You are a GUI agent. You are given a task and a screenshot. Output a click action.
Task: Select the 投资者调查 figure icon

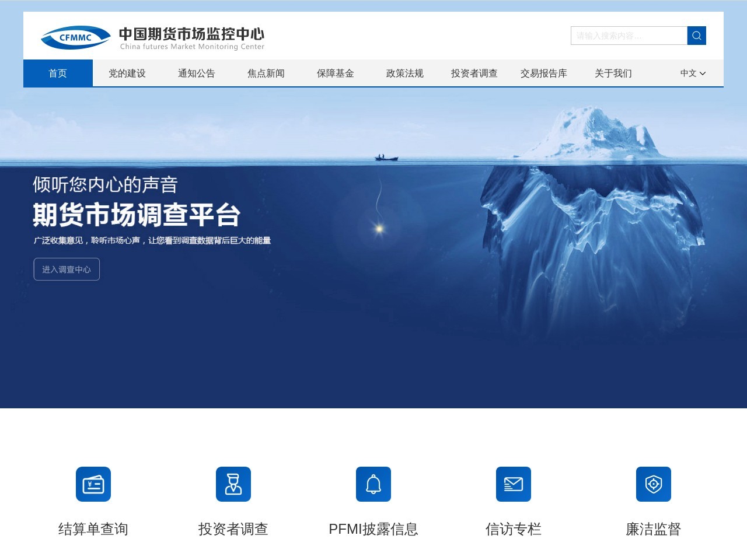tap(233, 484)
